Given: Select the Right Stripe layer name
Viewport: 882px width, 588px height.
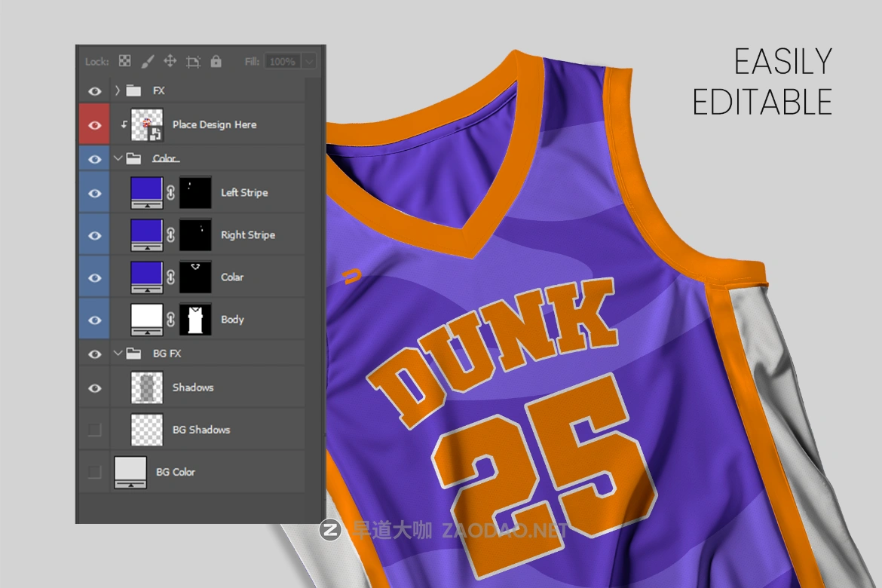Looking at the screenshot, I should [247, 235].
